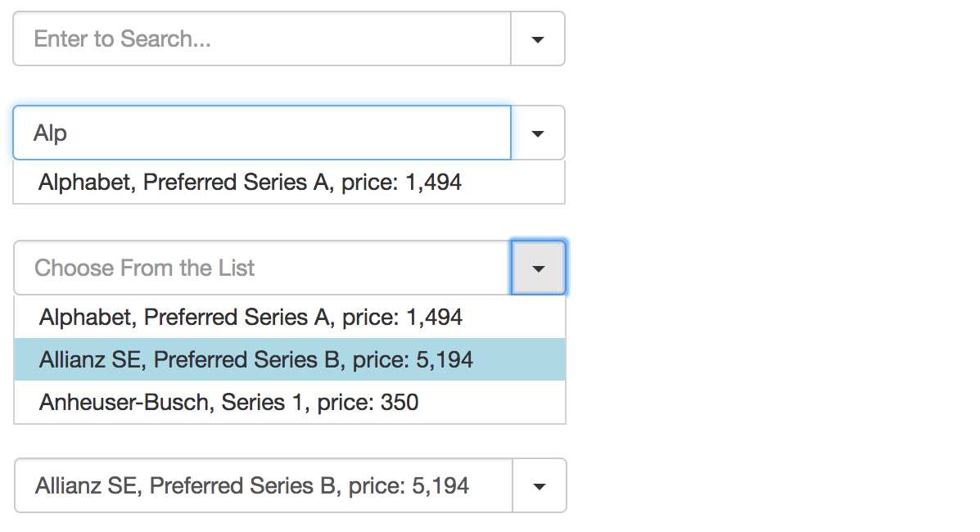Toggle the topmost combo box arrow button
Screen dimensions: 980x532
tap(538, 38)
